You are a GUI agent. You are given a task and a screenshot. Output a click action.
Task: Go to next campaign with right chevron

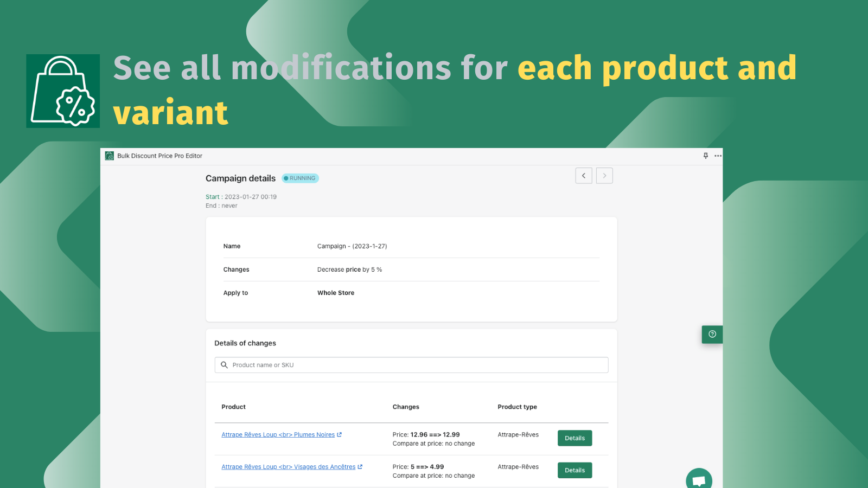point(604,176)
